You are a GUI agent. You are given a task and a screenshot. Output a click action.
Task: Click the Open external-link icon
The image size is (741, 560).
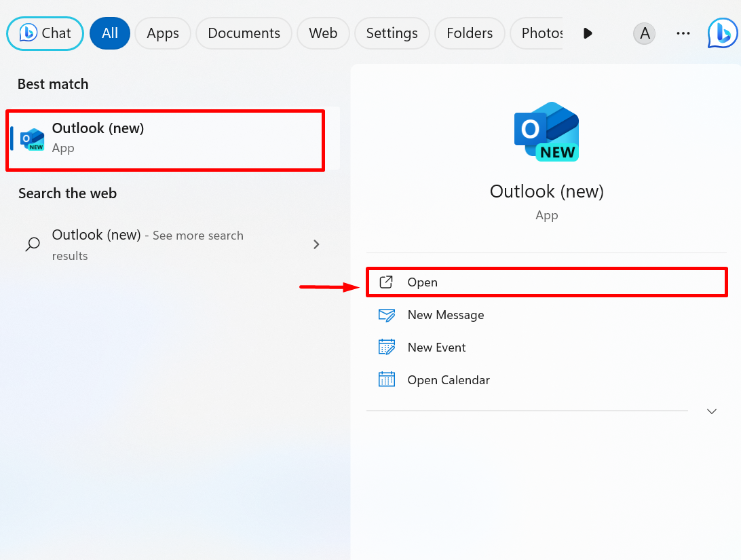coord(386,282)
